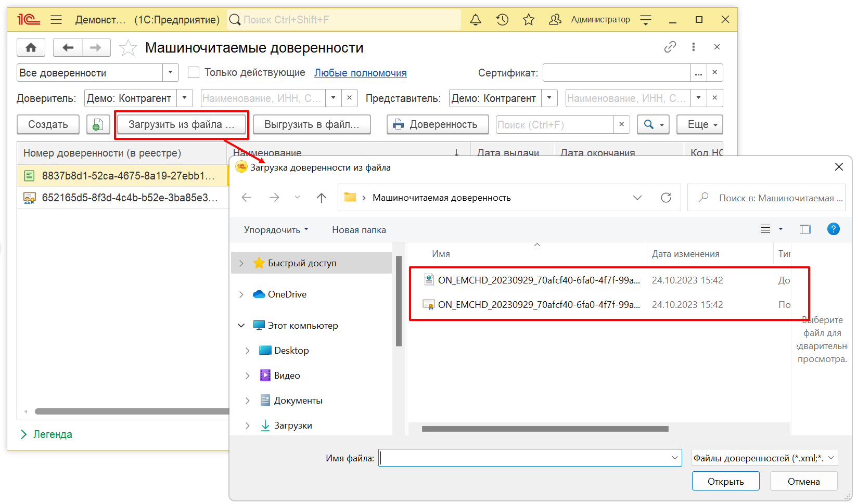Open Доверитель name field dropdown arrow
Screen dimensions: 857x504
(334, 98)
